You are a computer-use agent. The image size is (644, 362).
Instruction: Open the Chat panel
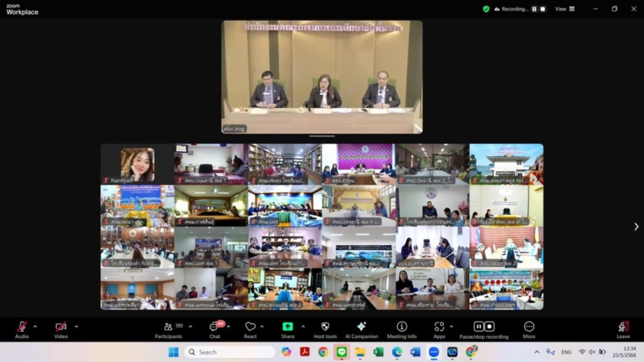(x=214, y=329)
